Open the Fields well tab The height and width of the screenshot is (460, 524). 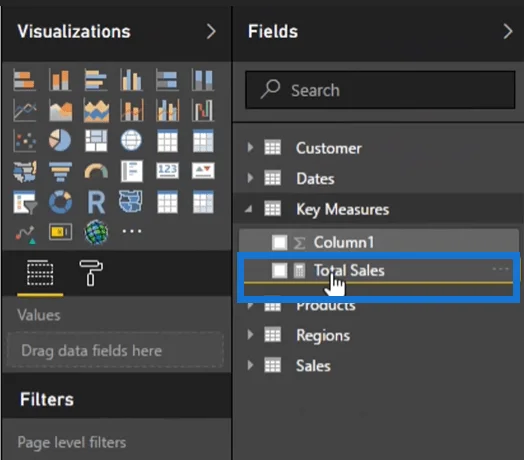[40, 273]
